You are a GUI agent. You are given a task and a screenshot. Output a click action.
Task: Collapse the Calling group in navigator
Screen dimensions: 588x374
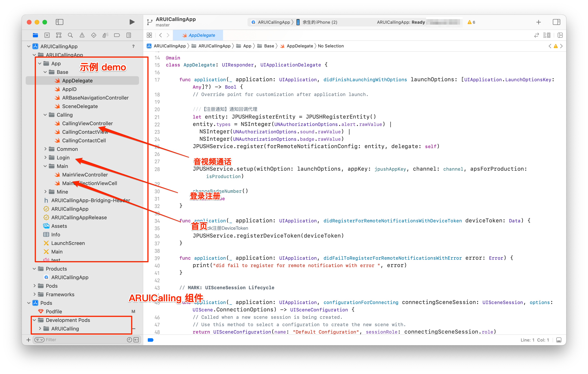[x=45, y=115]
